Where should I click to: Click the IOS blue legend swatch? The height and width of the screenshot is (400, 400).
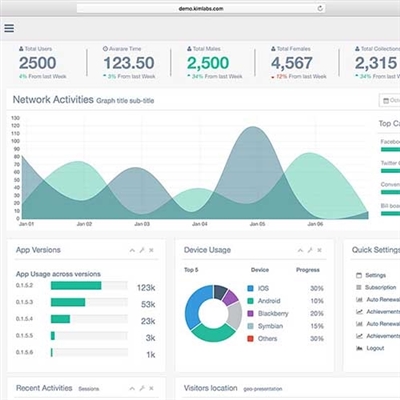pos(250,288)
